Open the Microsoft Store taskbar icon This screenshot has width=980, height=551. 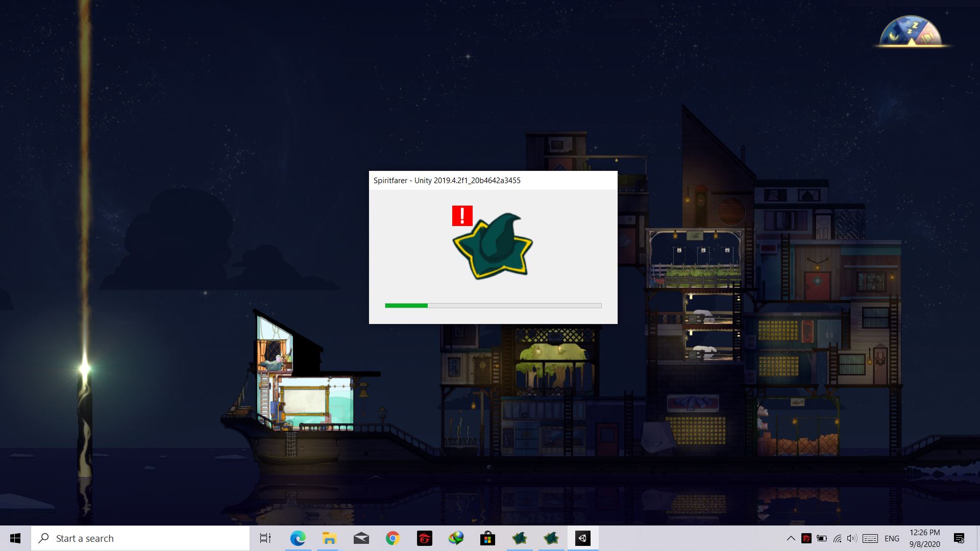tap(487, 538)
